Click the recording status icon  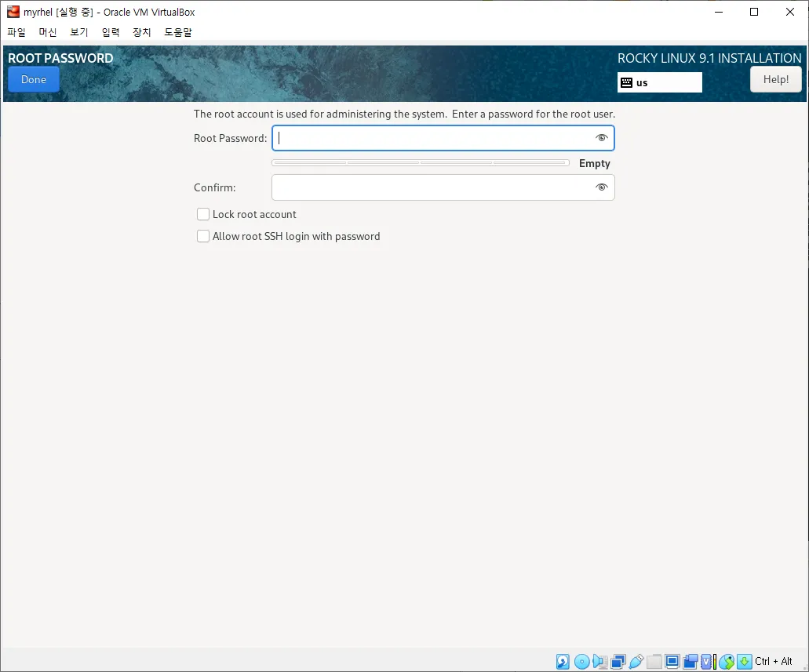click(691, 661)
